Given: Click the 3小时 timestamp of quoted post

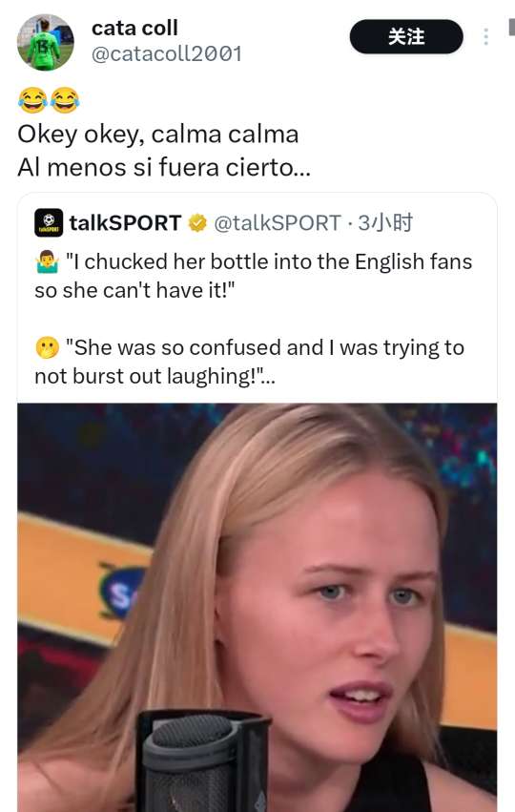Looking at the screenshot, I should (x=385, y=223).
